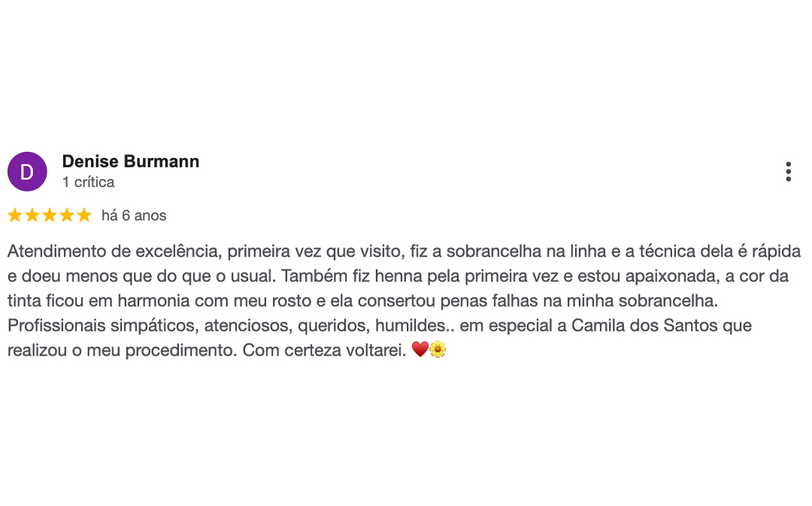Click the reviewer name Denise Burmann
Screen dimensions: 812x506
(x=131, y=161)
